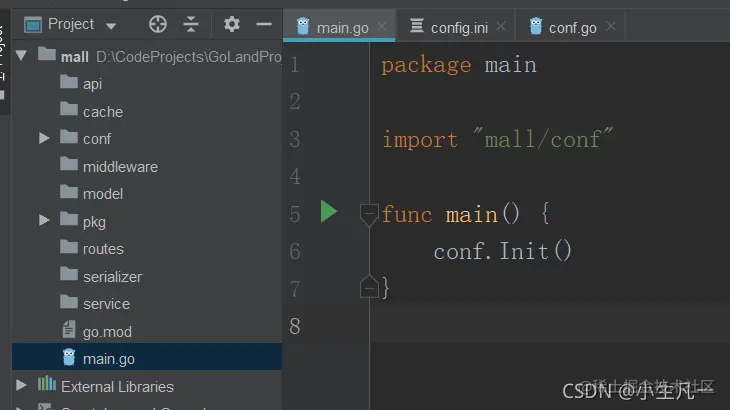Screen dimensions: 730x410
Task: Expand External Libraries node arrow
Action: (21, 385)
